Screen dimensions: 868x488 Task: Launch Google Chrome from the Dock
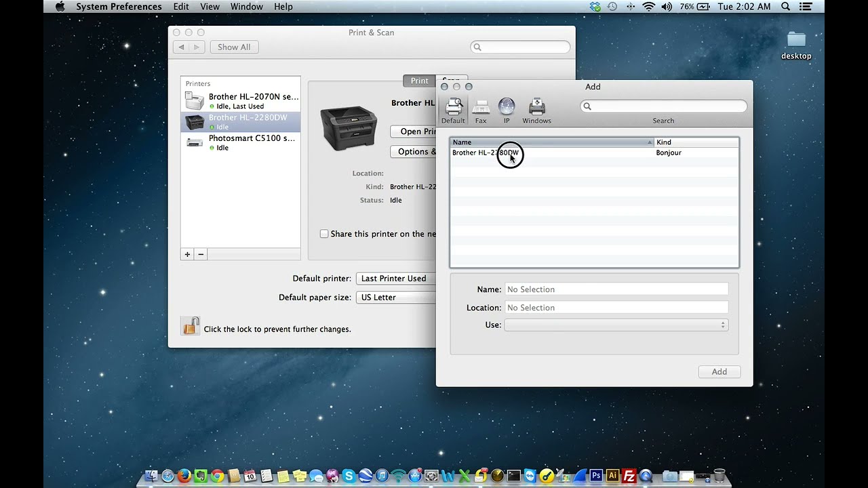tap(217, 476)
